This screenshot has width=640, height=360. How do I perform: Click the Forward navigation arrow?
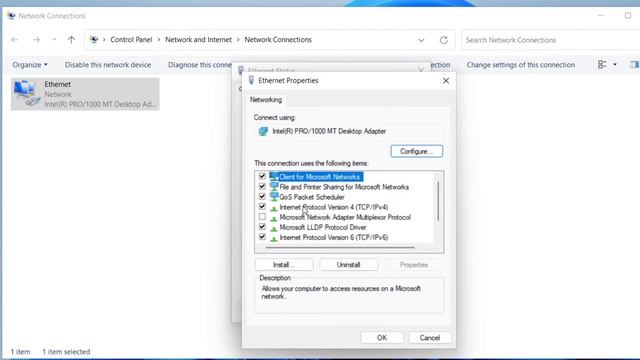coord(36,40)
